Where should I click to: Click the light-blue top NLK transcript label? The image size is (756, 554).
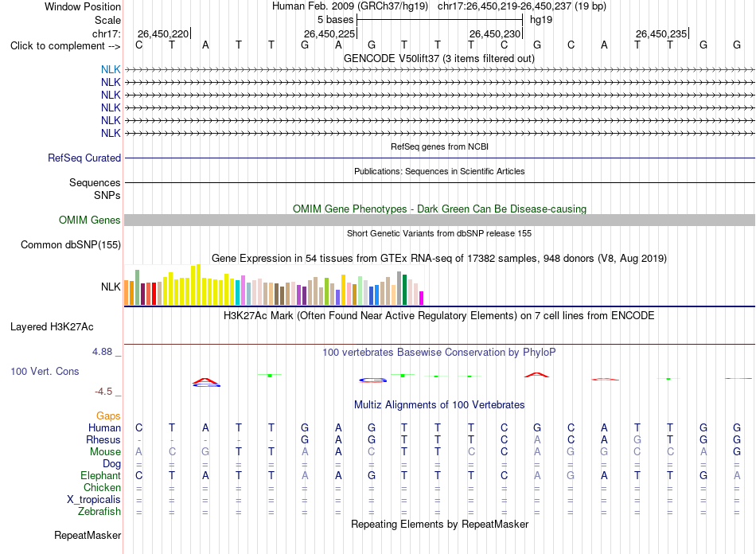click(x=111, y=69)
